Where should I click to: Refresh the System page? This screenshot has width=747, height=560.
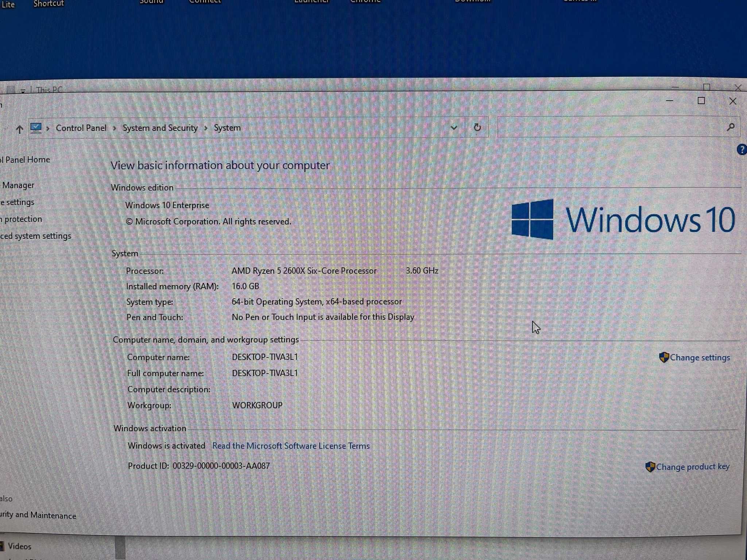point(477,127)
